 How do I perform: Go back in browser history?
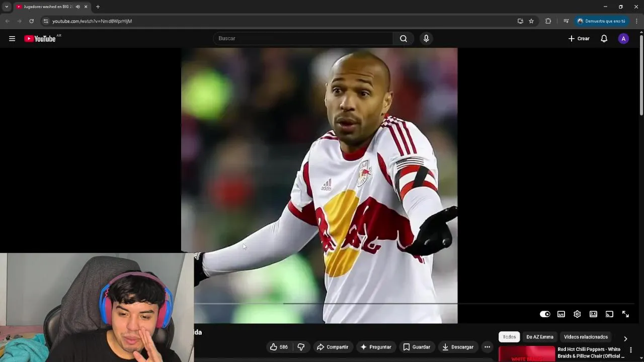pos(7,21)
